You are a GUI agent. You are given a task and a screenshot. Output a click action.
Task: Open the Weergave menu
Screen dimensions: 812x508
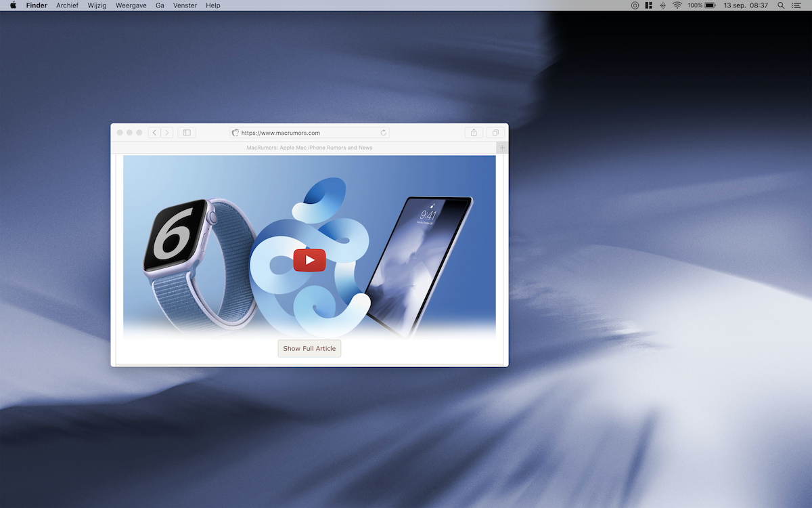pos(131,5)
